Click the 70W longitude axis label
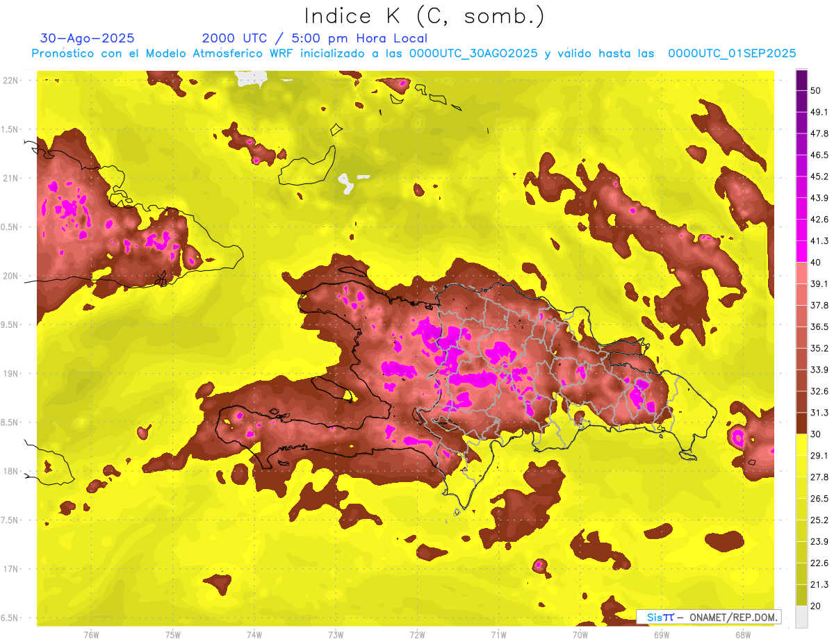834x644 pixels. 580,634
